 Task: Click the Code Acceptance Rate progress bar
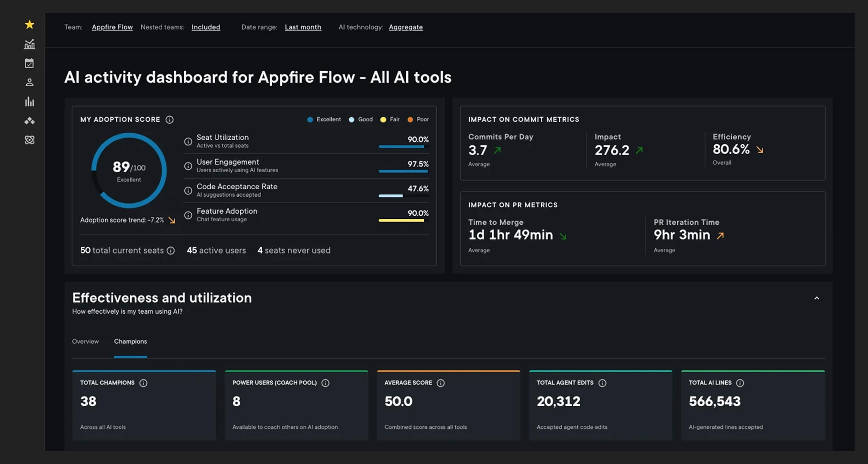pyautogui.click(x=403, y=196)
